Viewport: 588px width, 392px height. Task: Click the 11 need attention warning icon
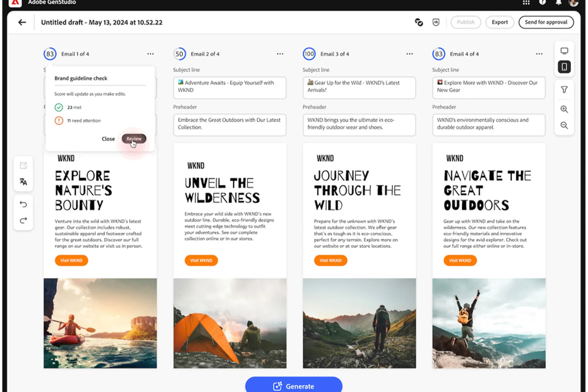coord(59,121)
